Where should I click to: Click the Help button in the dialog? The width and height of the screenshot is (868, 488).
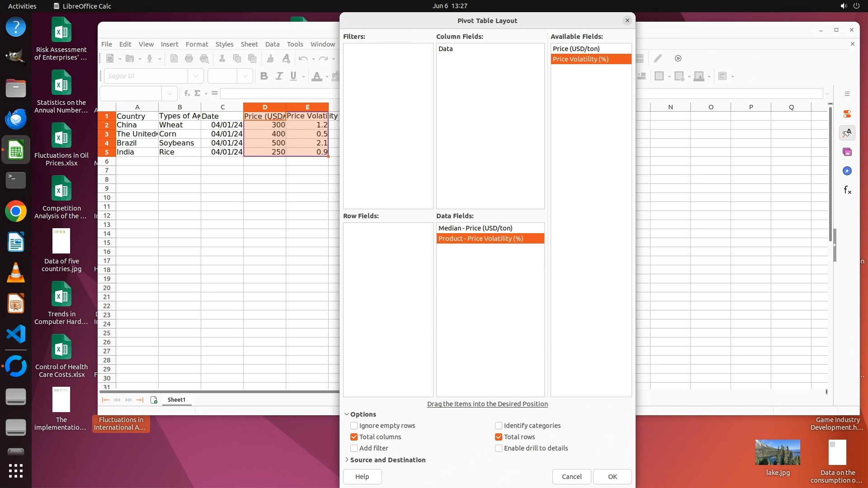click(362, 477)
